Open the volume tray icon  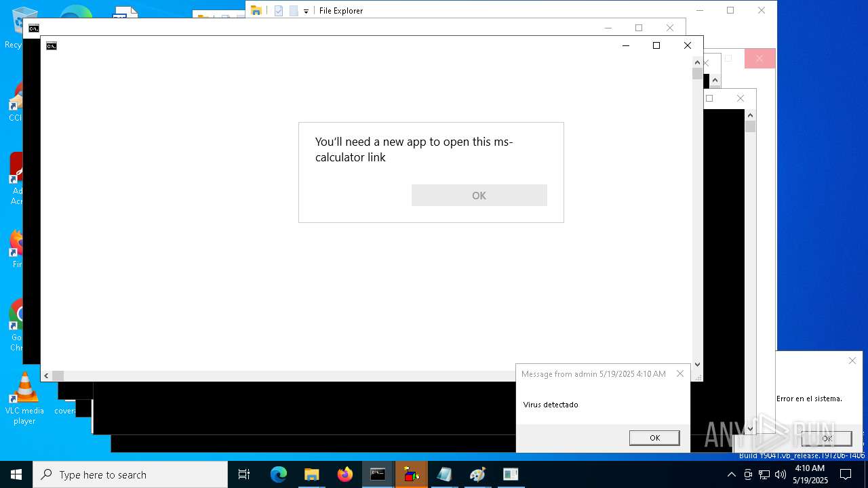point(781,474)
